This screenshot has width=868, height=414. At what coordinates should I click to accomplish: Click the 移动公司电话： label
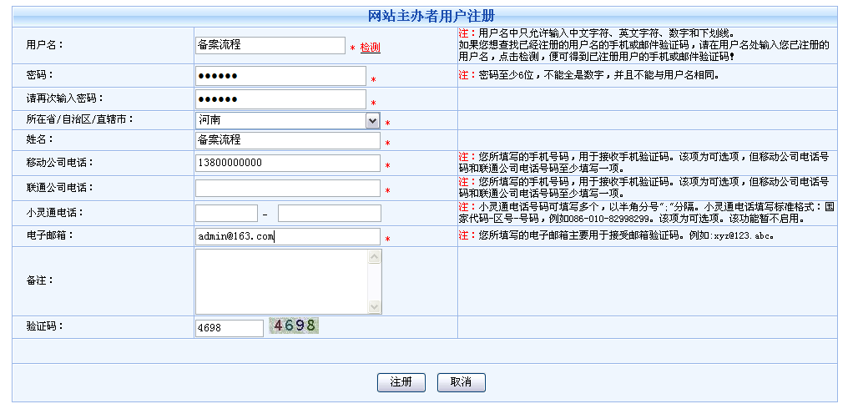point(60,163)
